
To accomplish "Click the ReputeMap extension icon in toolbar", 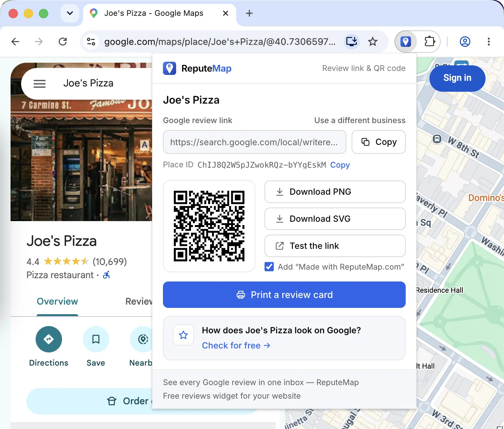I will [406, 42].
